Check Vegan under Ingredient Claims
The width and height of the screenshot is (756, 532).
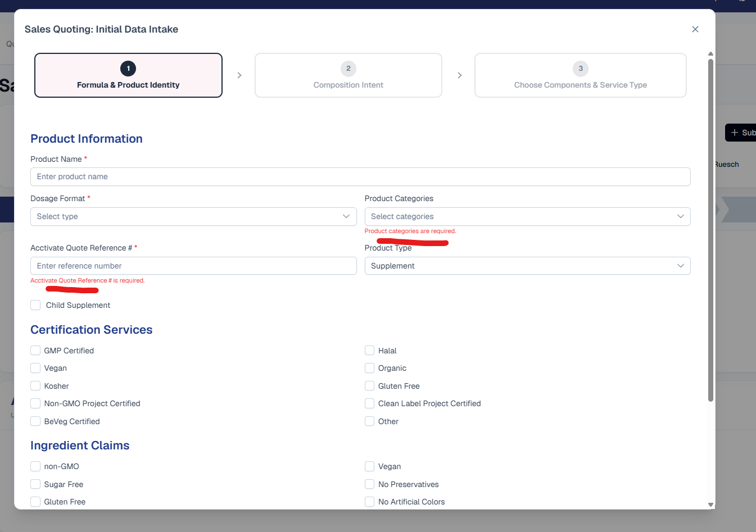pos(369,466)
